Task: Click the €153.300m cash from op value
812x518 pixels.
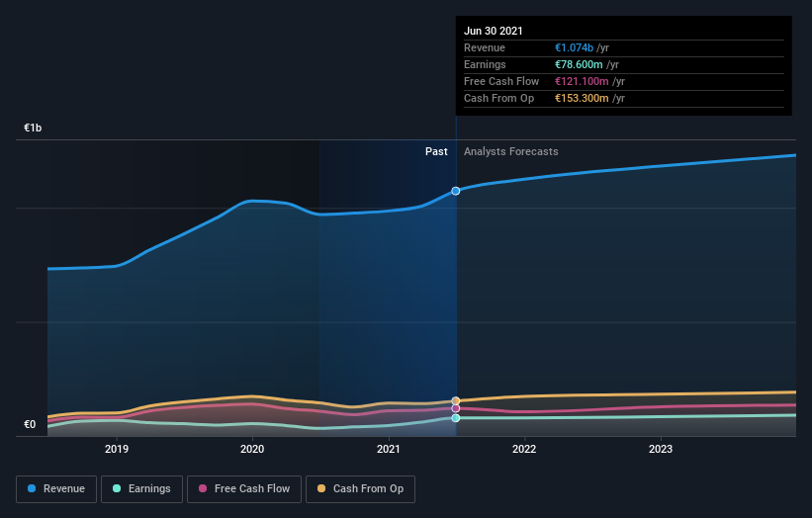Action: coord(582,98)
